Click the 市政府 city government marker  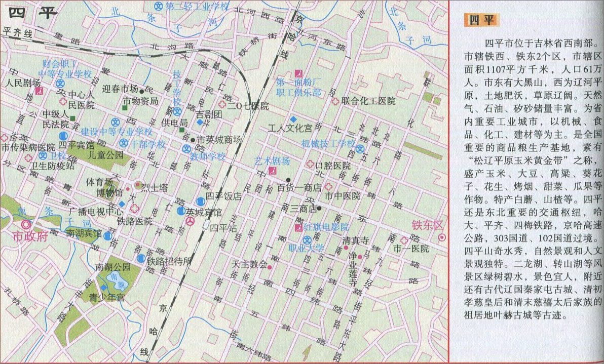pyautogui.click(x=25, y=225)
